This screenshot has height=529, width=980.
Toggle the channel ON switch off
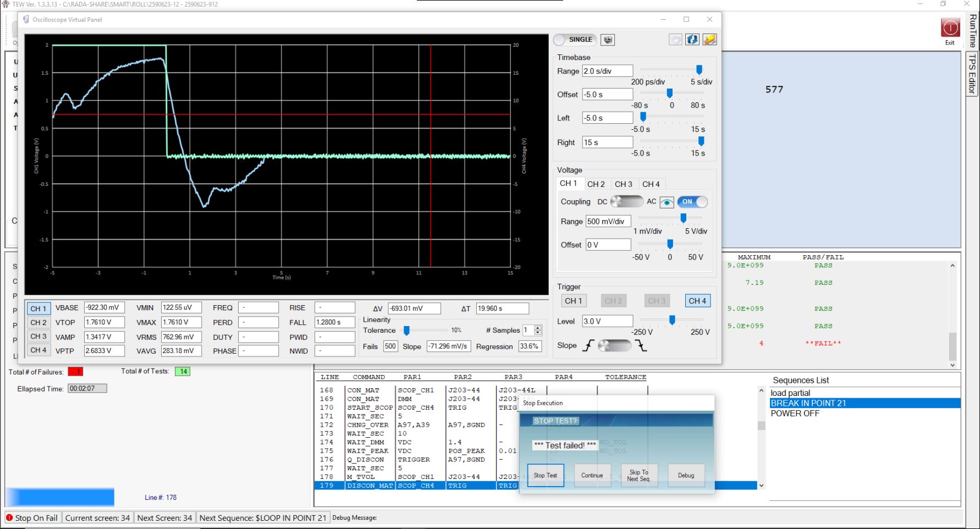(692, 202)
